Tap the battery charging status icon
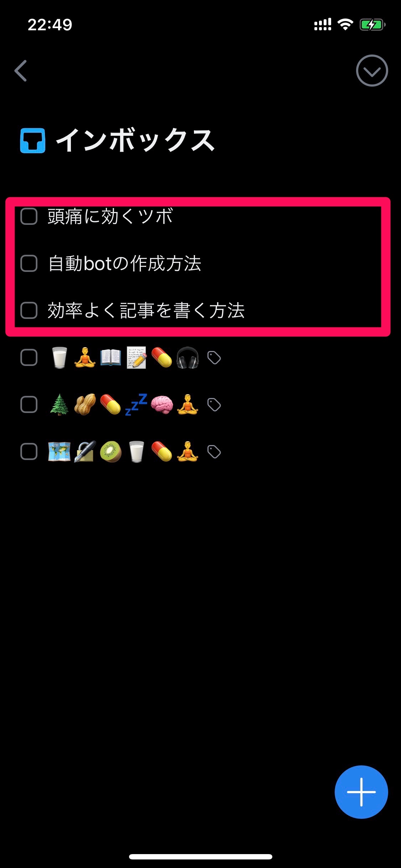 [372, 25]
